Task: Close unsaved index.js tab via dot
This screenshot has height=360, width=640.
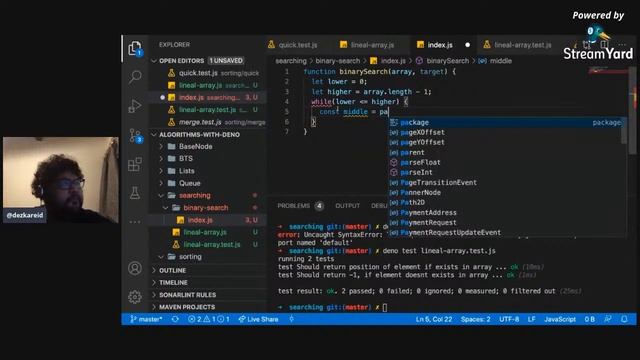Action: [467, 45]
